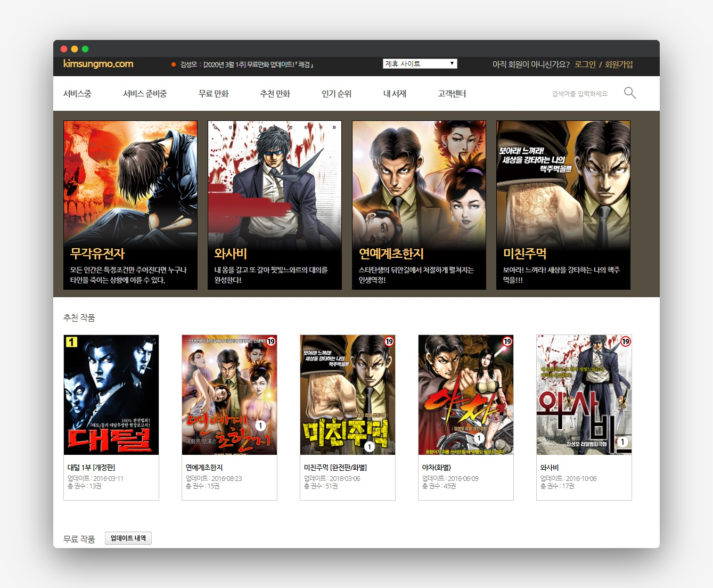Viewport: 713px width, 588px height.
Task: Open the 연예계초한지 recommended cover
Action: tap(230, 395)
